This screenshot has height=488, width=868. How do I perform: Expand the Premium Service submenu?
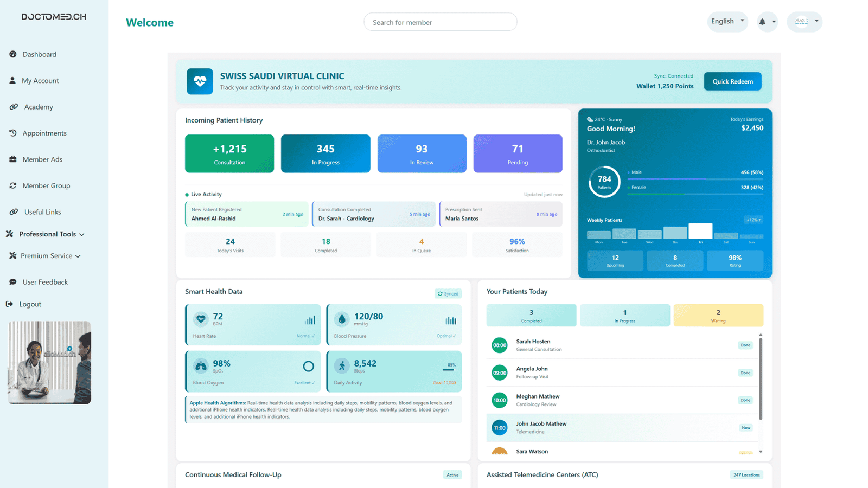pyautogui.click(x=46, y=256)
